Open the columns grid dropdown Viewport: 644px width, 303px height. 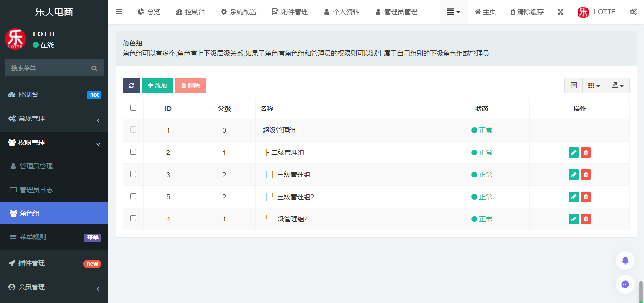coord(594,85)
